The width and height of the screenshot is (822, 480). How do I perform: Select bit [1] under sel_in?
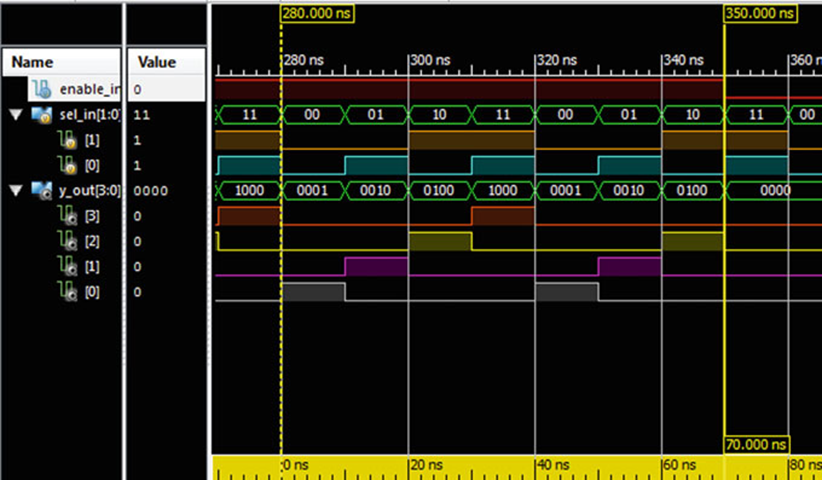(x=92, y=140)
